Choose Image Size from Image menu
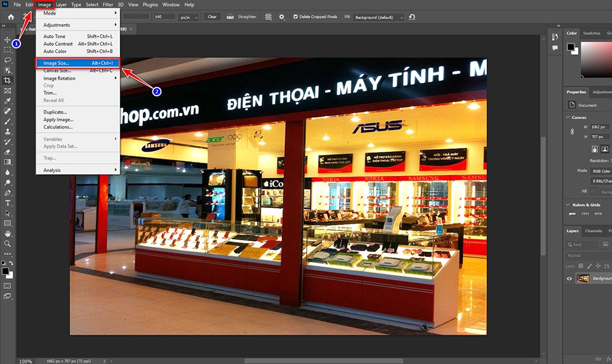This screenshot has height=364, width=612. 78,63
